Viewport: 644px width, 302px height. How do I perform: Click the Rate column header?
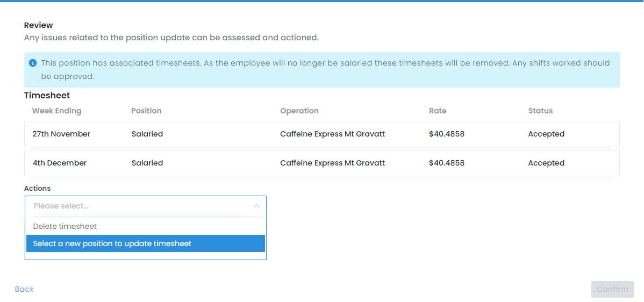click(x=438, y=111)
